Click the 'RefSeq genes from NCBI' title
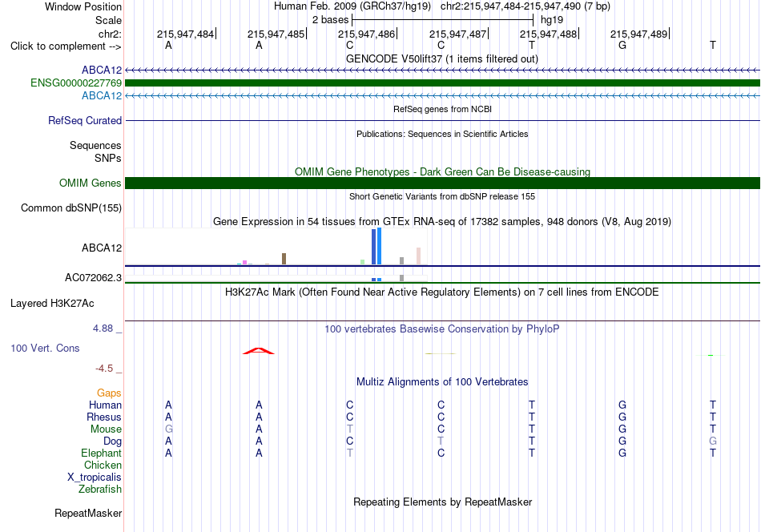Screen dimensions: 761x532 pos(442,109)
